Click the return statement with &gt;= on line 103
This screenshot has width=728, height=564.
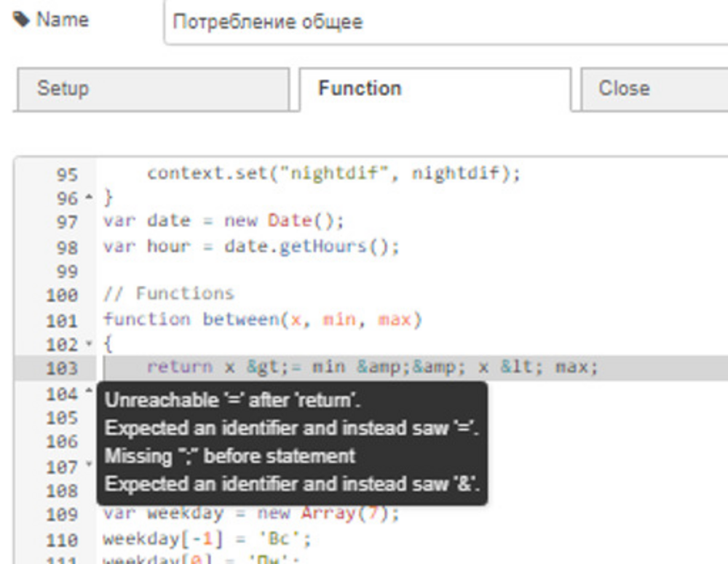click(x=372, y=368)
